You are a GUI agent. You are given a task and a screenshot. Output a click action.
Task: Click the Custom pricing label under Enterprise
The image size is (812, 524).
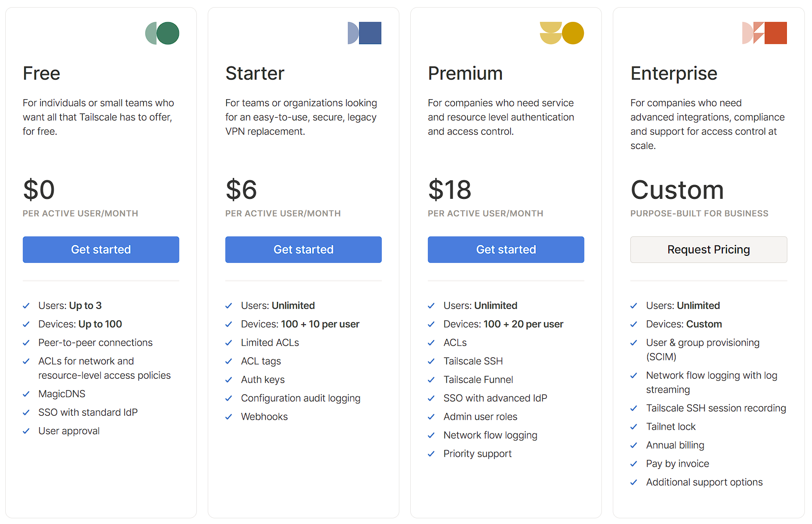677,190
